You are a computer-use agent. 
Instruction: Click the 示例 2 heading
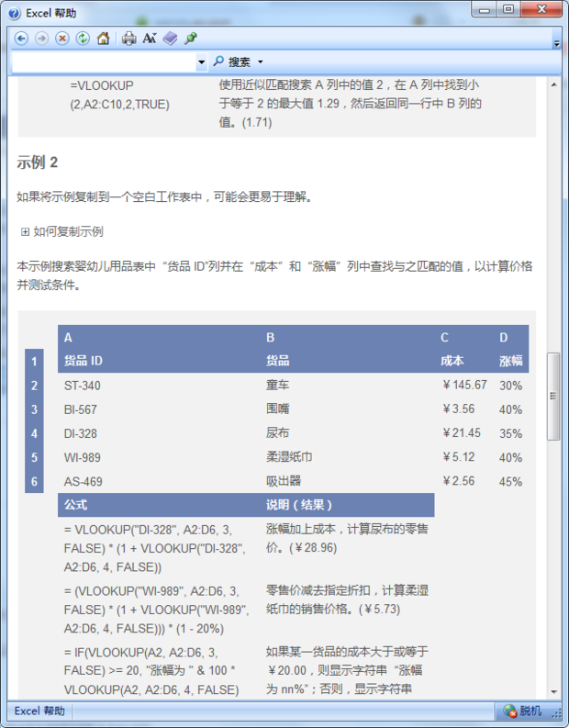pyautogui.click(x=37, y=162)
